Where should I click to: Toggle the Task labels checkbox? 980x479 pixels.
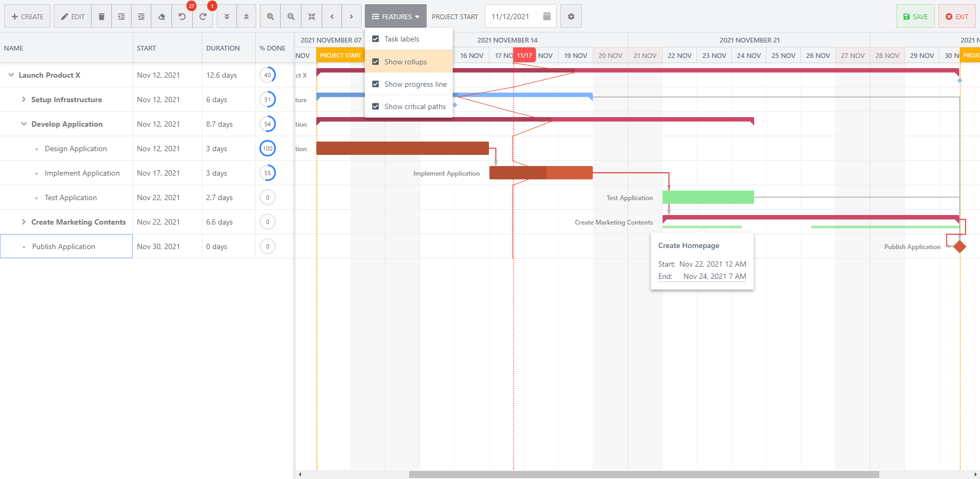pyautogui.click(x=375, y=39)
